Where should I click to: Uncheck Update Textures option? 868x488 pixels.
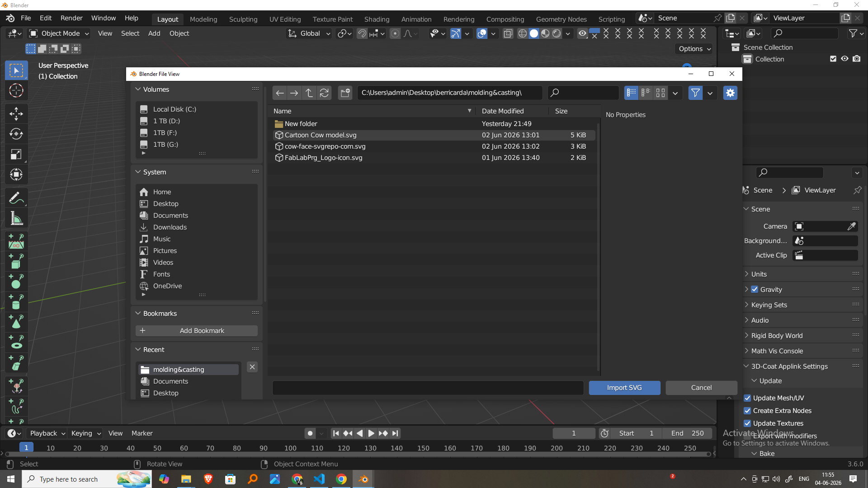[x=748, y=423]
